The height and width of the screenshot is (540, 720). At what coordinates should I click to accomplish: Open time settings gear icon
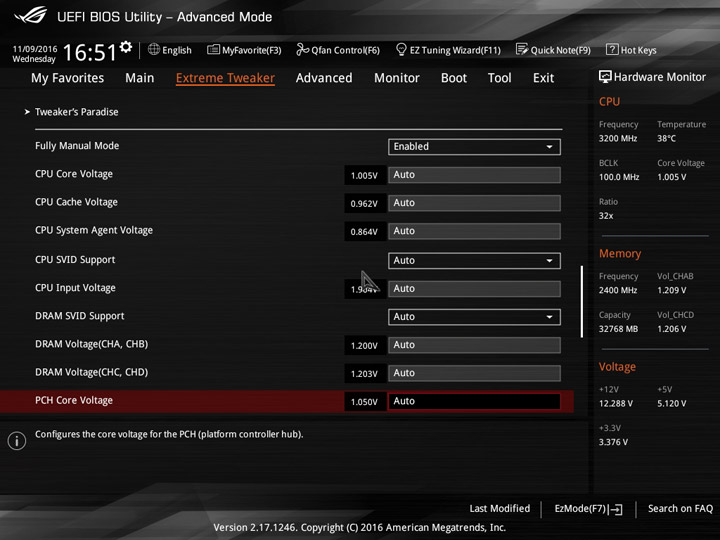(x=126, y=47)
